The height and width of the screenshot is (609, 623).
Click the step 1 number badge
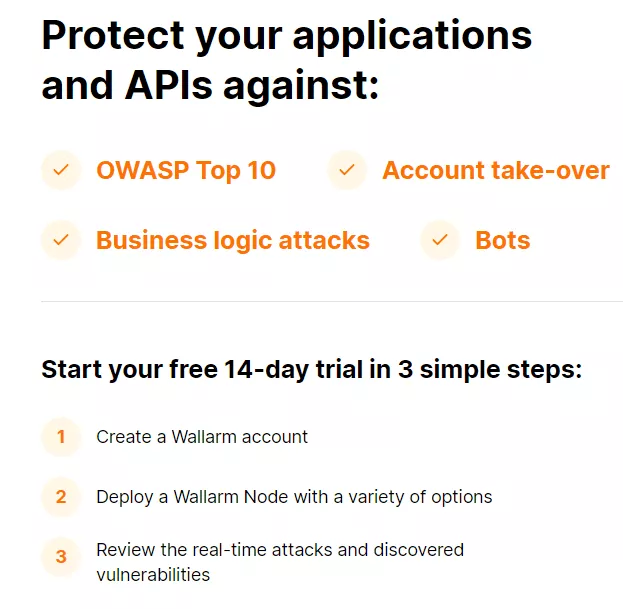click(x=61, y=437)
